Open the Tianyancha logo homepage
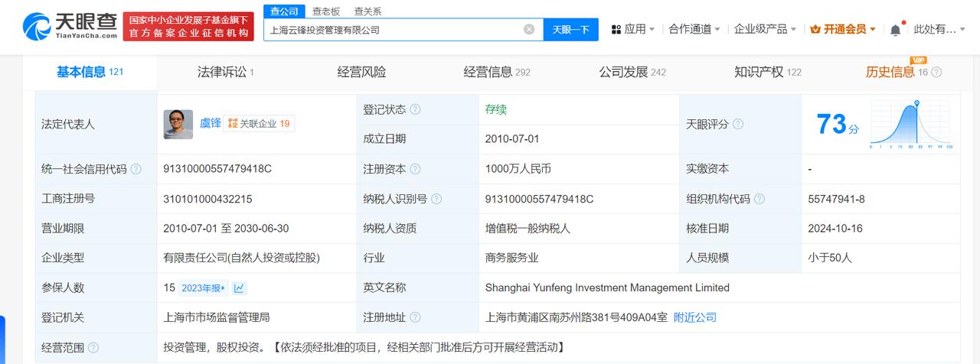This screenshot has width=980, height=364. pyautogui.click(x=70, y=28)
